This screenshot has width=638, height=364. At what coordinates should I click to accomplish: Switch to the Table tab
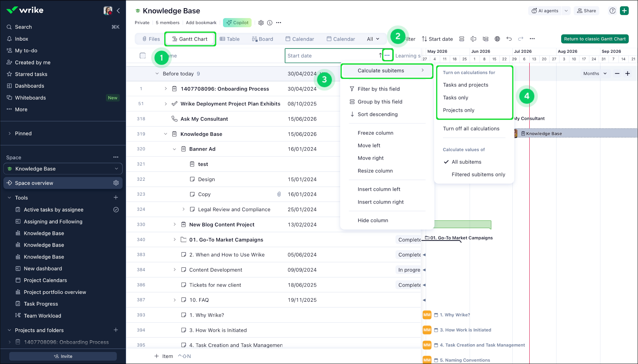230,39
